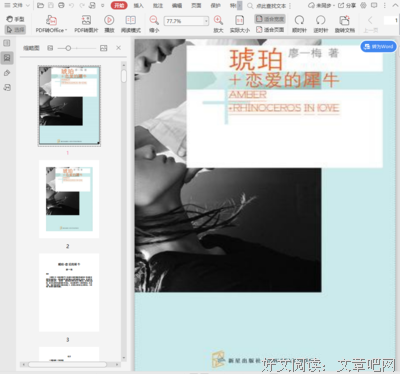Toggle 适合宽度 fit width
The height and width of the screenshot is (374, 400).
coord(270,19)
